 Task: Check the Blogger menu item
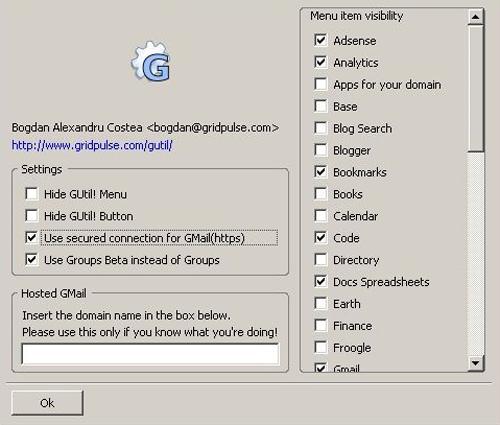321,150
